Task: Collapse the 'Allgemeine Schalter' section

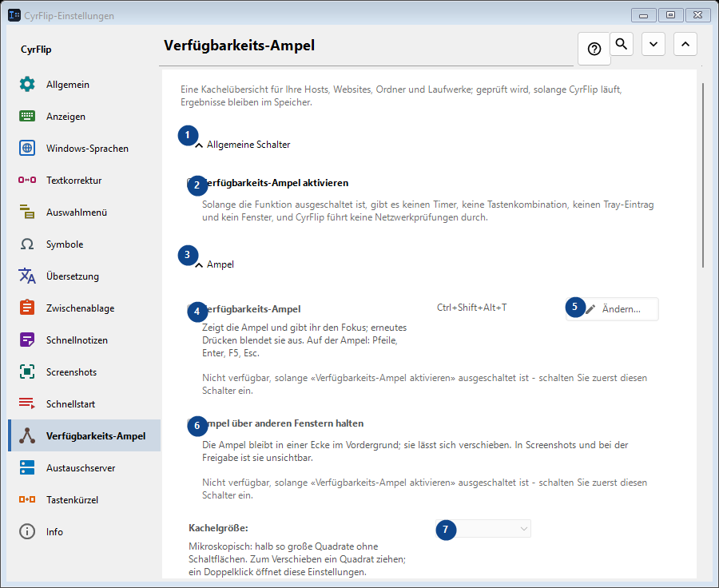Action: 199,145
